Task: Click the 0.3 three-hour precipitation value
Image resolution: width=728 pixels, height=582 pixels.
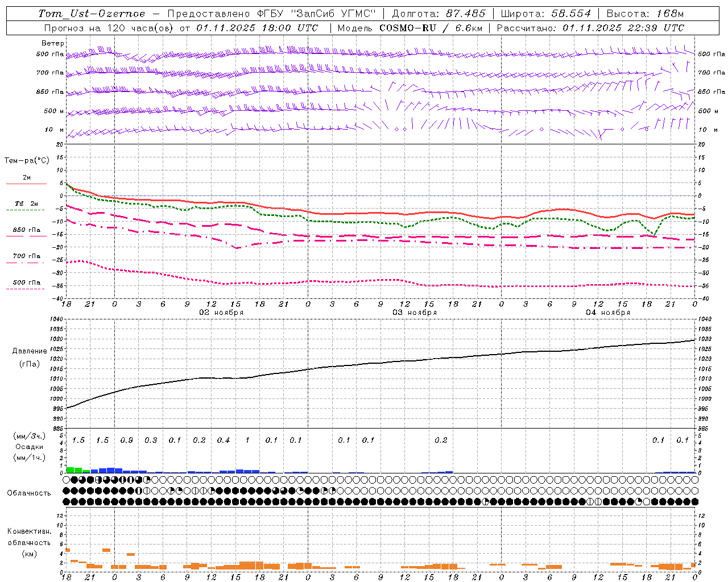Action: tap(151, 440)
